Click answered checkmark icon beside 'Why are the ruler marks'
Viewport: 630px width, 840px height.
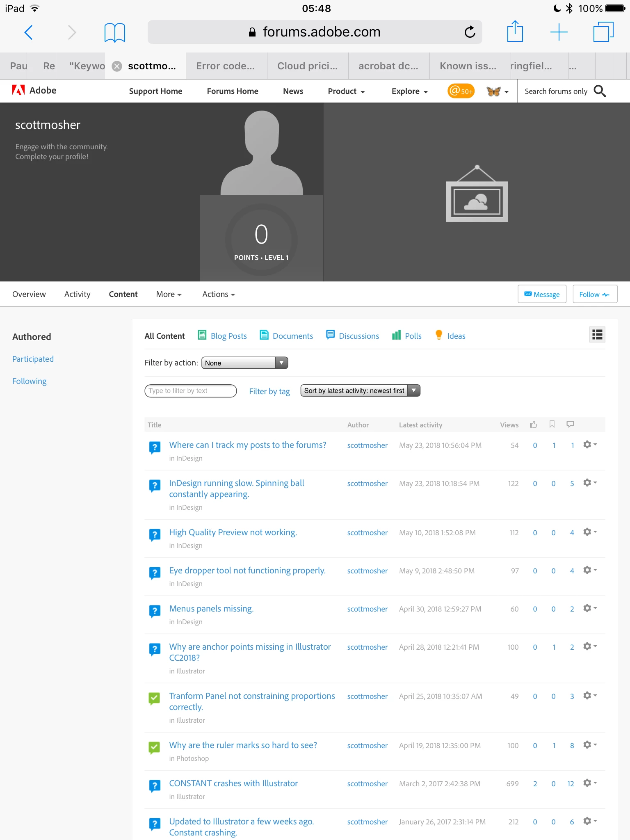coord(154,748)
